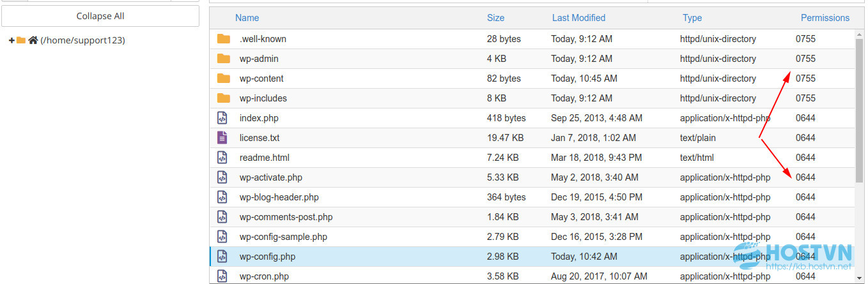This screenshot has height=284, width=868.
Task: Click the Collapse All button
Action: click(x=100, y=16)
